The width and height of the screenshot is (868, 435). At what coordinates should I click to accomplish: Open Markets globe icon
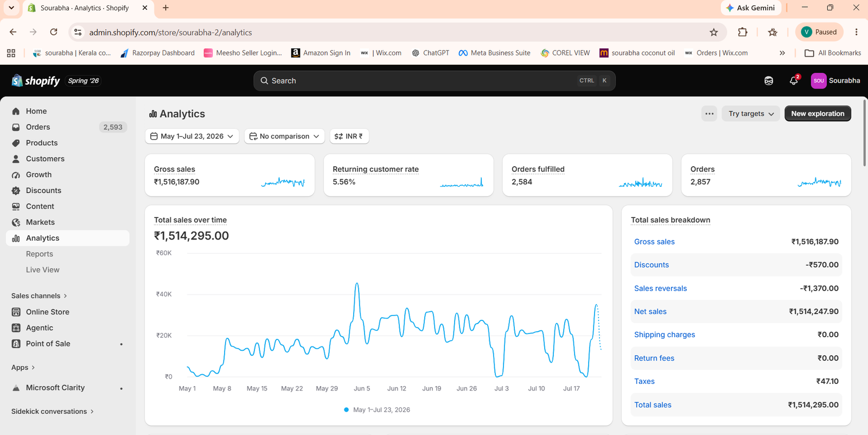16,222
